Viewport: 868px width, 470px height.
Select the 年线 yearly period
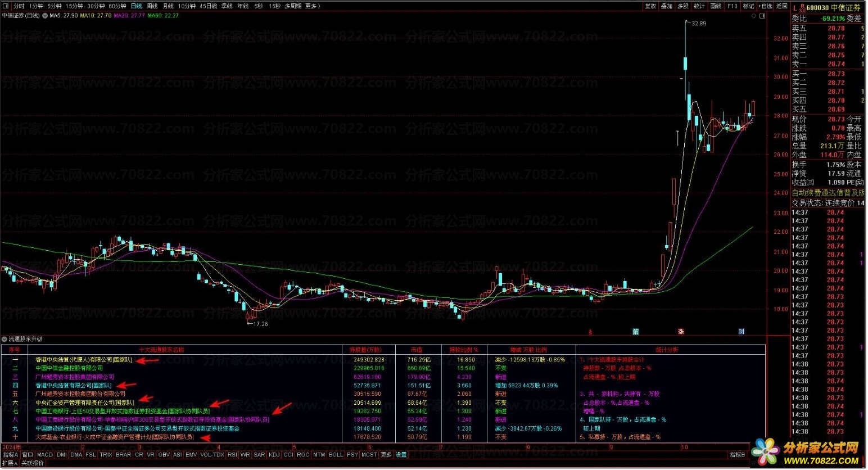(x=243, y=6)
